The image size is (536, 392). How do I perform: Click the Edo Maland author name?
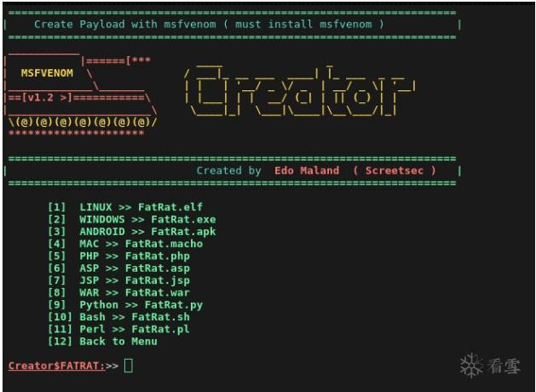click(x=307, y=170)
